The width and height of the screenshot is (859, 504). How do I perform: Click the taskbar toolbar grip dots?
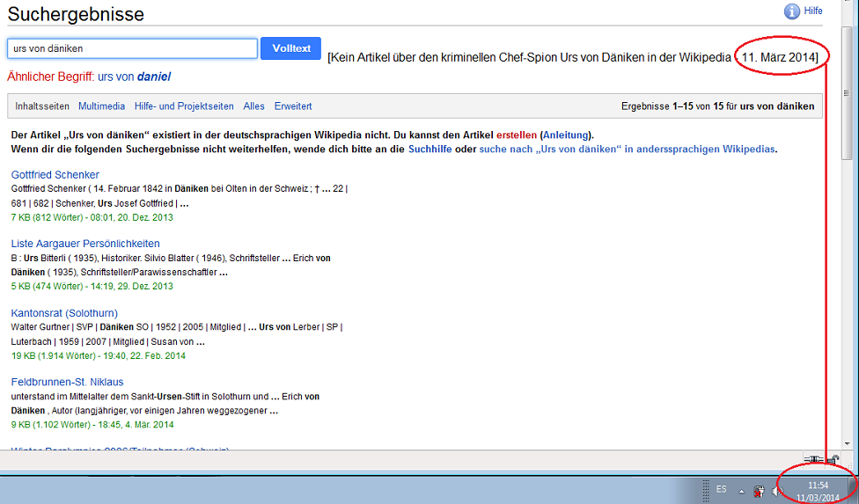coord(706,490)
